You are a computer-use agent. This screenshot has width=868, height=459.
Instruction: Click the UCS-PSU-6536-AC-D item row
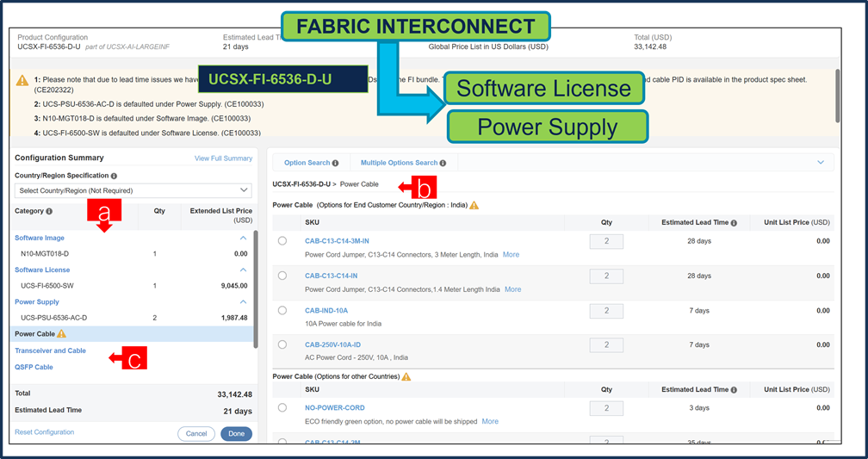tap(131, 318)
